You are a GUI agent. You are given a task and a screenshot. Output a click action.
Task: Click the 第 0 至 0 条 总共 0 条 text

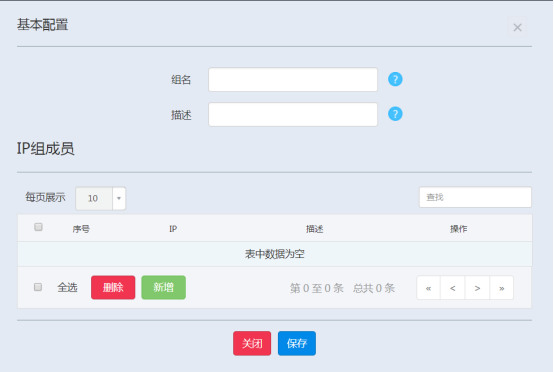(x=342, y=288)
